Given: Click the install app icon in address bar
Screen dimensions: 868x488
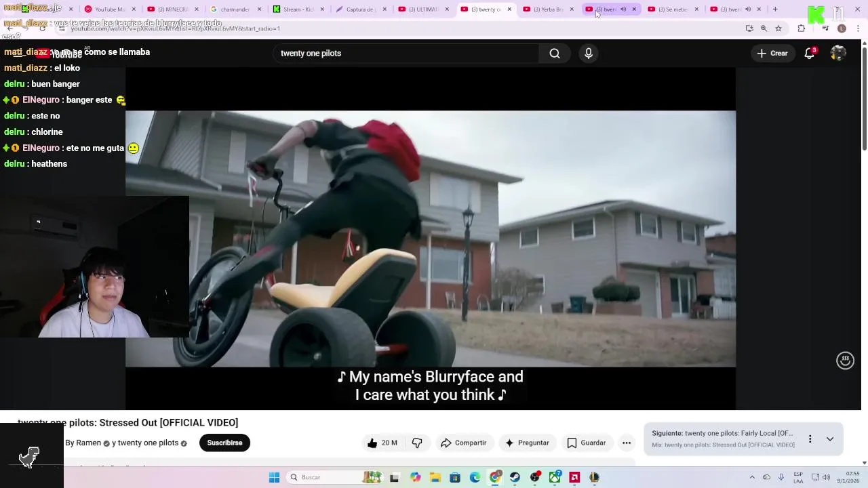Looking at the screenshot, I should point(749,28).
